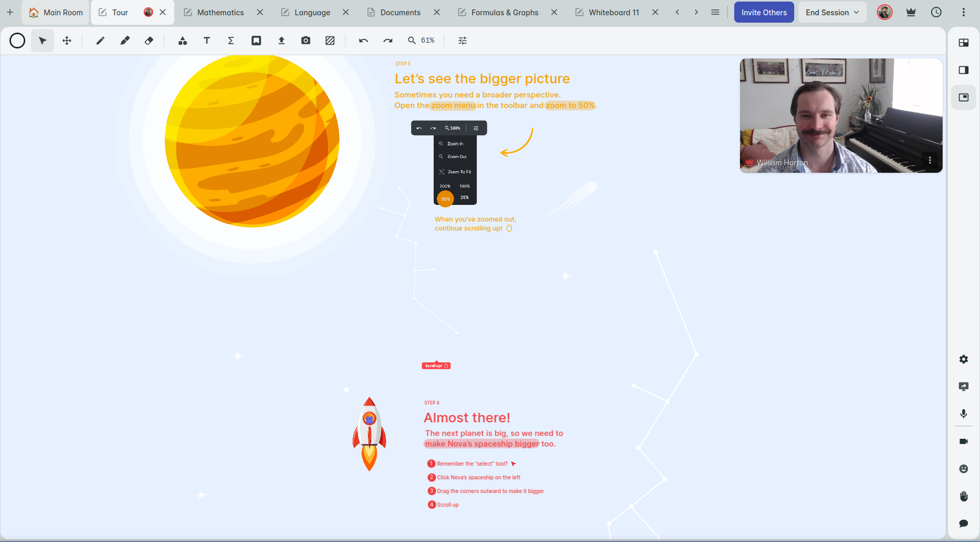Close the Documents tab

[437, 12]
